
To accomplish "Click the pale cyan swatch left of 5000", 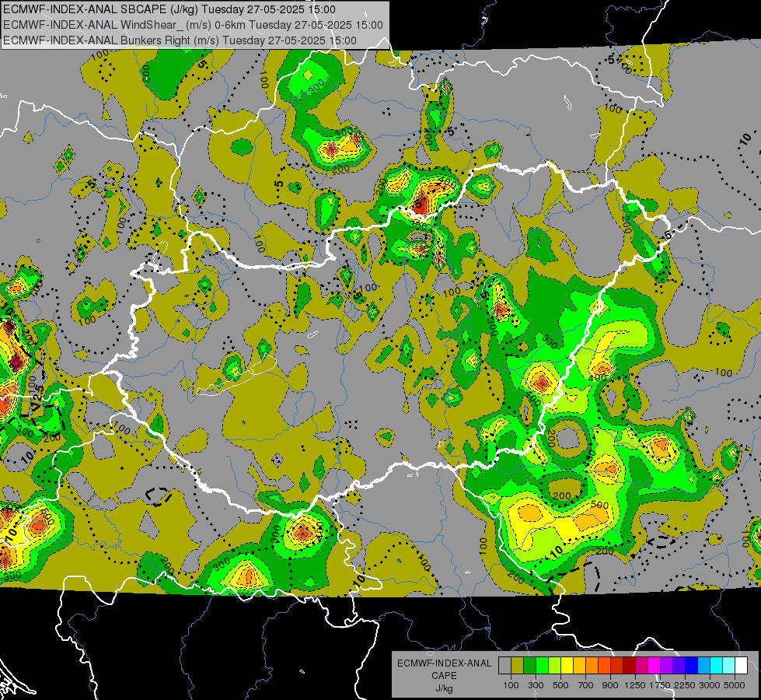I will (729, 666).
